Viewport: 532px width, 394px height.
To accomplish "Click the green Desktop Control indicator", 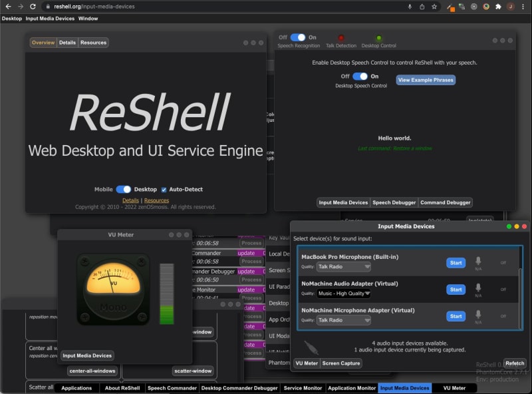I will (x=379, y=38).
